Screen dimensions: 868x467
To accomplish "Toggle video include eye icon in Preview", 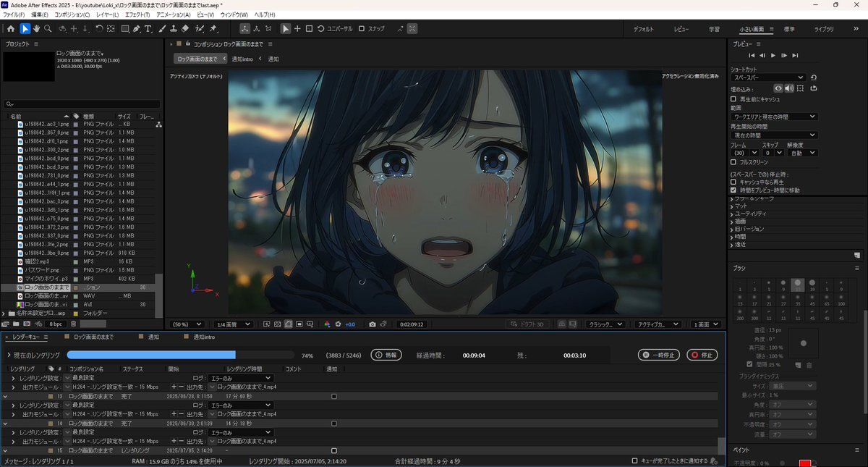I will pyautogui.click(x=778, y=88).
